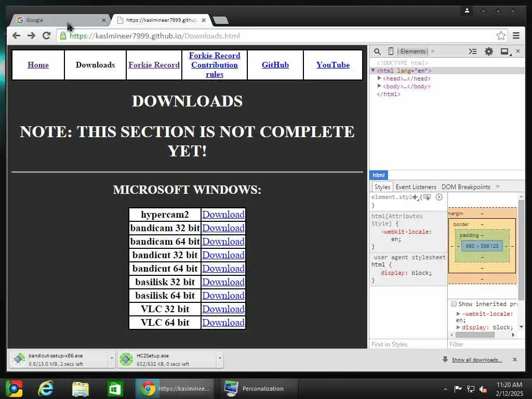Image resolution: width=532 pixels, height=399 pixels.
Task: Expand the head node in Elements
Action: click(x=379, y=78)
